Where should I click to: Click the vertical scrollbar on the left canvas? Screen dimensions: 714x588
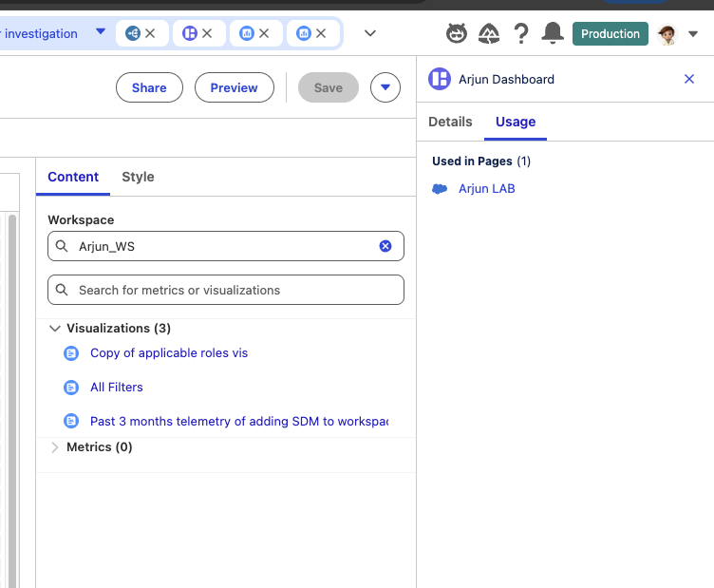point(12,401)
